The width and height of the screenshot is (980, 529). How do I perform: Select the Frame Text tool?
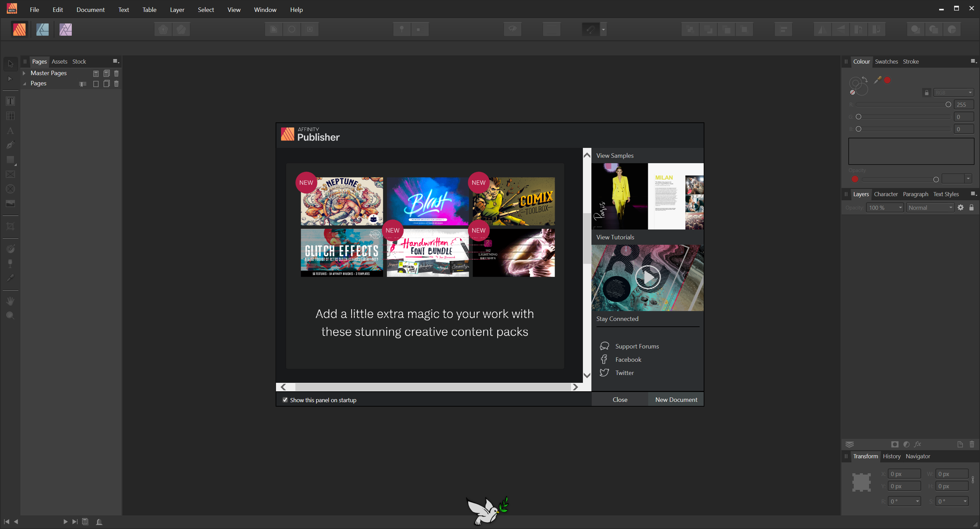[x=10, y=101]
